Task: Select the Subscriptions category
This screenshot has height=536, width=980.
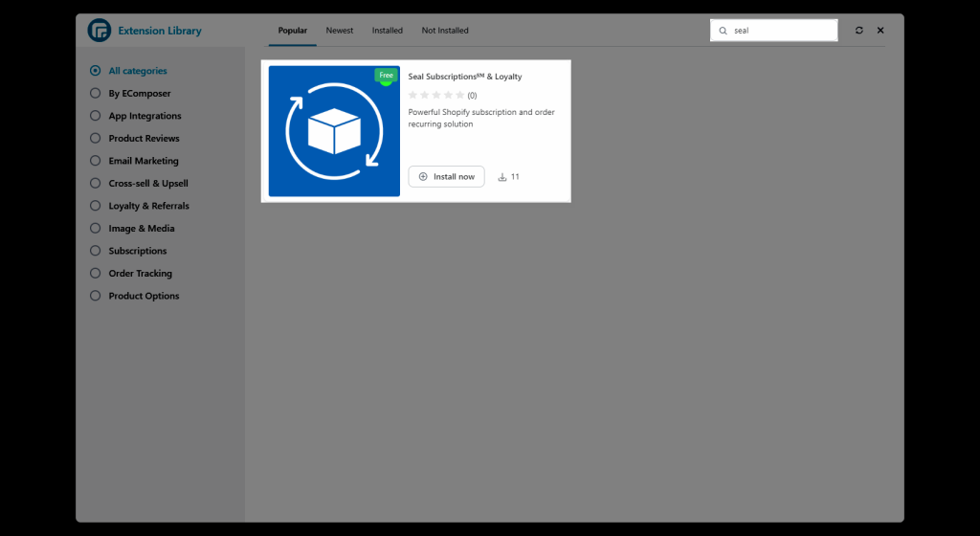Action: 128,251
